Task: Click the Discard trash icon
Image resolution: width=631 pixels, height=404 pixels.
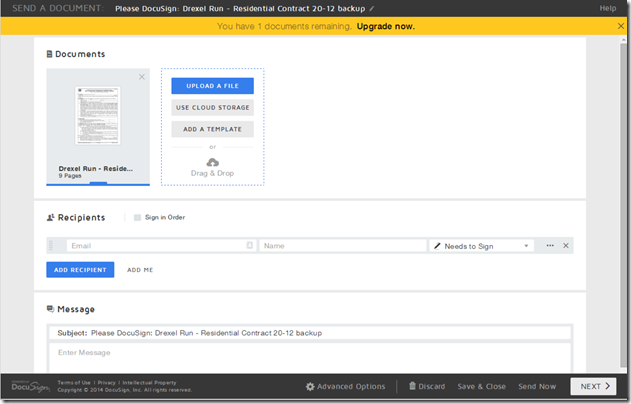Action: tap(412, 386)
